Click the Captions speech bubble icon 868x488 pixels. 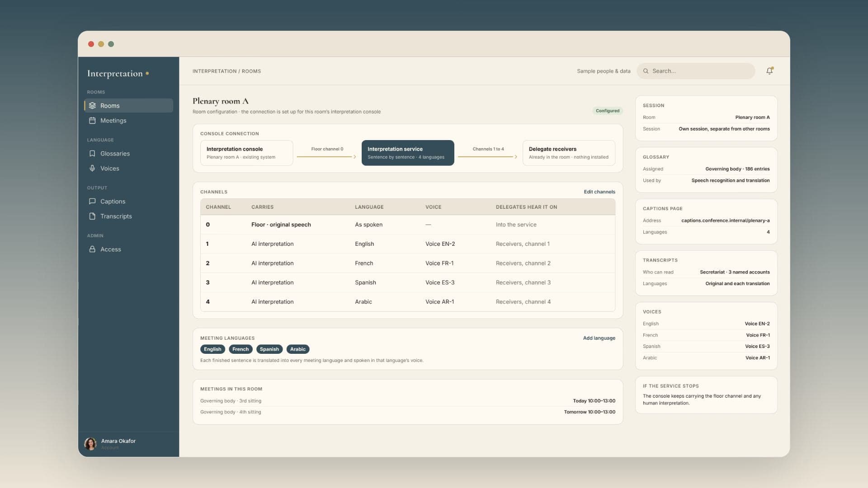coord(92,201)
